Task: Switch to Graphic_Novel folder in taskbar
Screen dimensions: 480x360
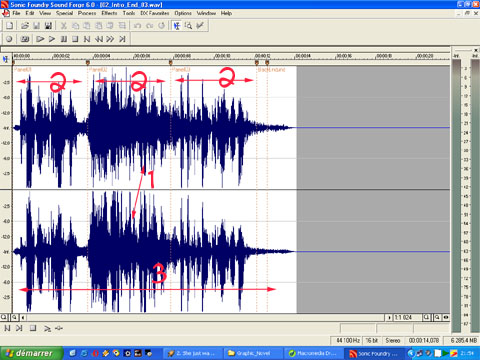Action: pos(253,353)
